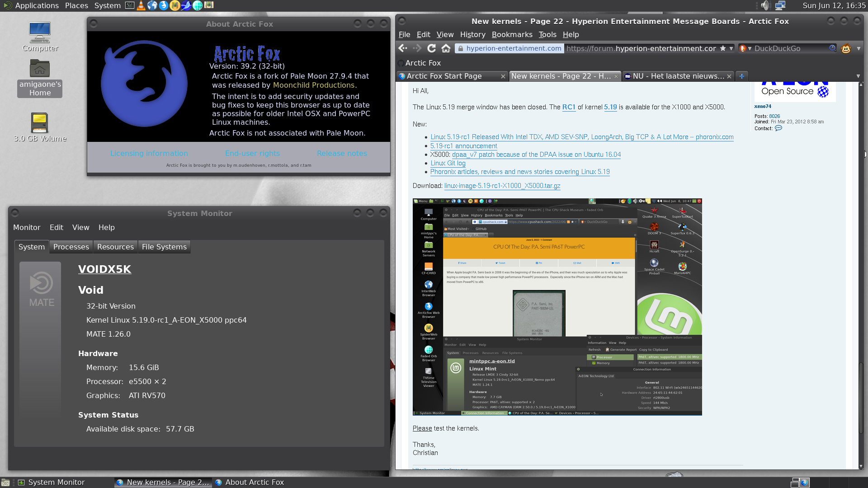Launch Faded Orb browser teal globe icon
Image resolution: width=868 pixels, height=488 pixels.
(x=198, y=5)
